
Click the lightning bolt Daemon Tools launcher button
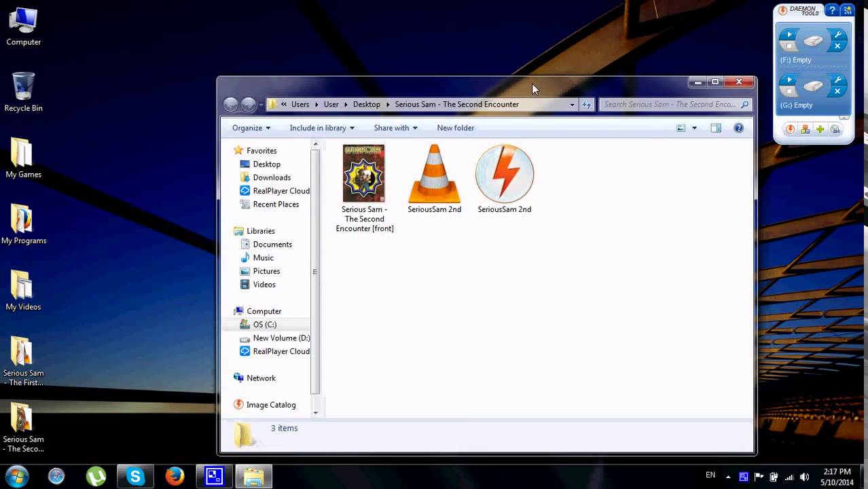790,129
